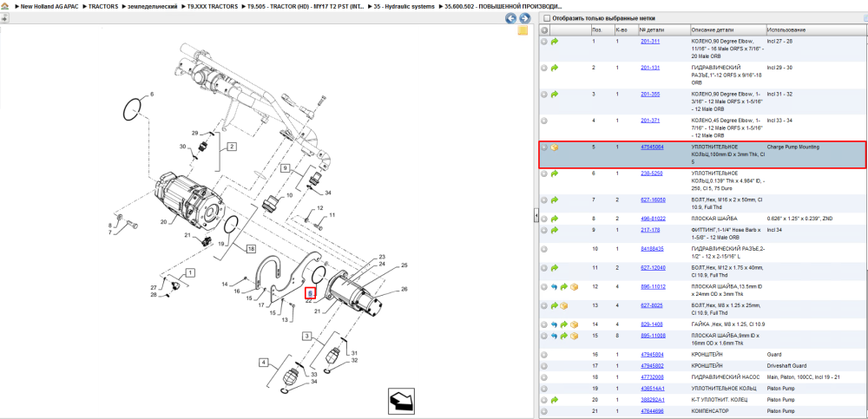Sort by 'Поз.' column header

(602, 29)
